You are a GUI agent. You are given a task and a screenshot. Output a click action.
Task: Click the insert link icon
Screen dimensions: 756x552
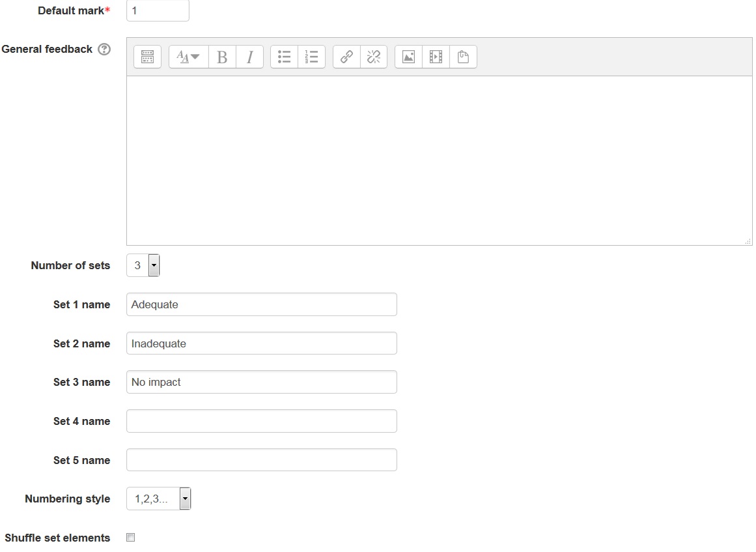[x=346, y=57]
